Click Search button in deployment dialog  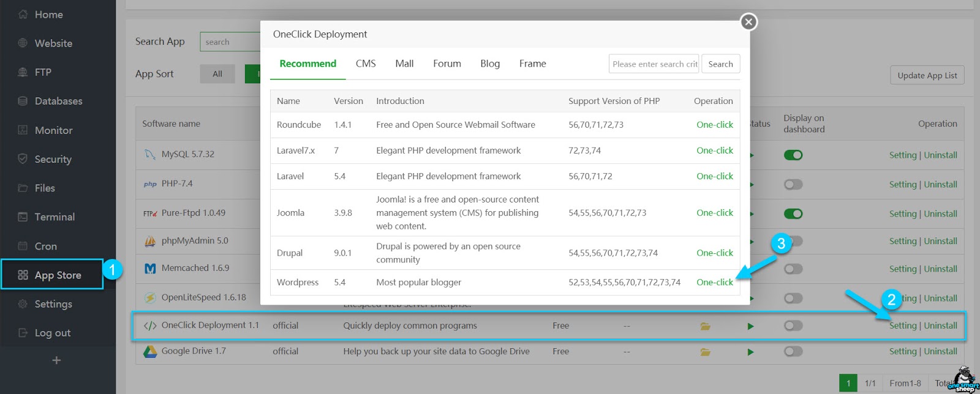point(720,64)
